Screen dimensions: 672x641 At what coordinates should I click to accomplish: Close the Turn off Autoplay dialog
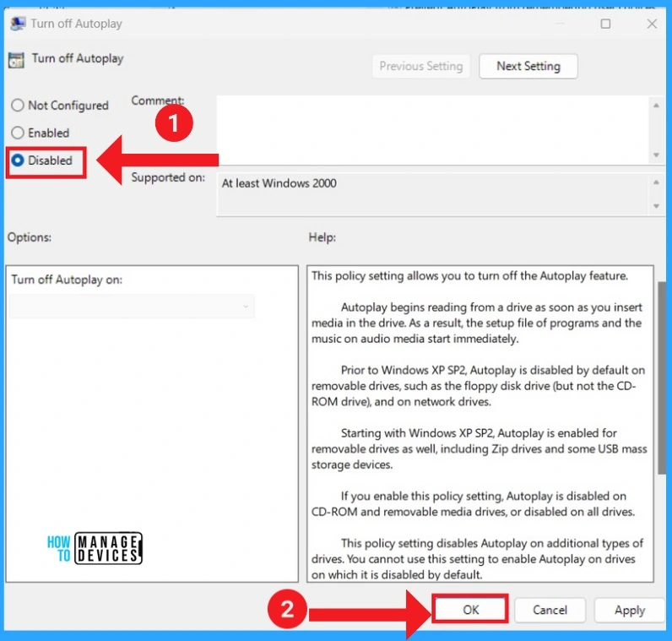(x=652, y=24)
